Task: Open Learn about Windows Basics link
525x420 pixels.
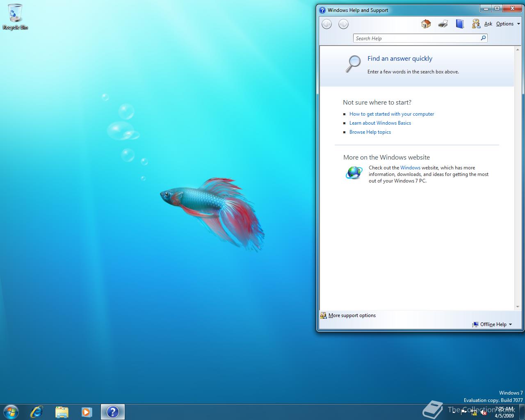Action: click(x=380, y=123)
